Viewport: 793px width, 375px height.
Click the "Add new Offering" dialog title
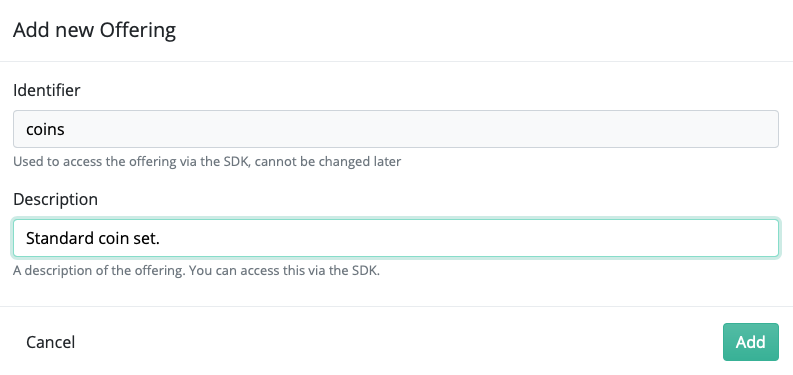[95, 30]
